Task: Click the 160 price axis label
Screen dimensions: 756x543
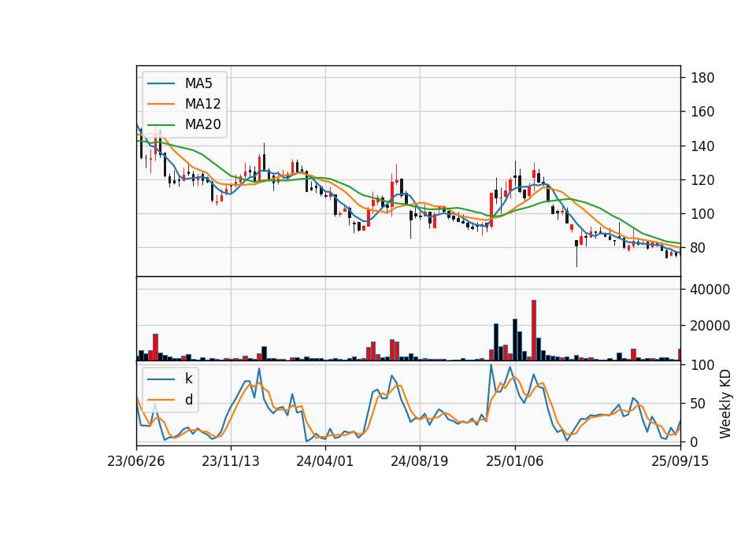Action: (702, 112)
